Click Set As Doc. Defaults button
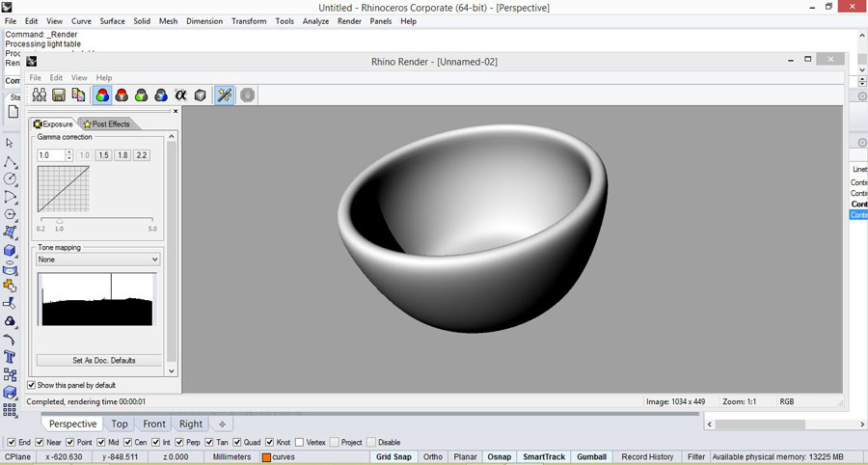The height and width of the screenshot is (465, 868). pos(99,361)
